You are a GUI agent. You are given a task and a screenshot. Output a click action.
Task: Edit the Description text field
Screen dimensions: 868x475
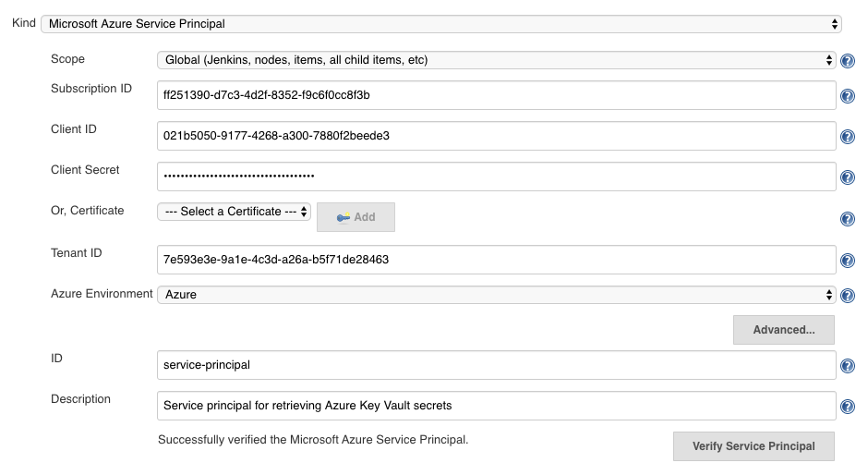497,406
